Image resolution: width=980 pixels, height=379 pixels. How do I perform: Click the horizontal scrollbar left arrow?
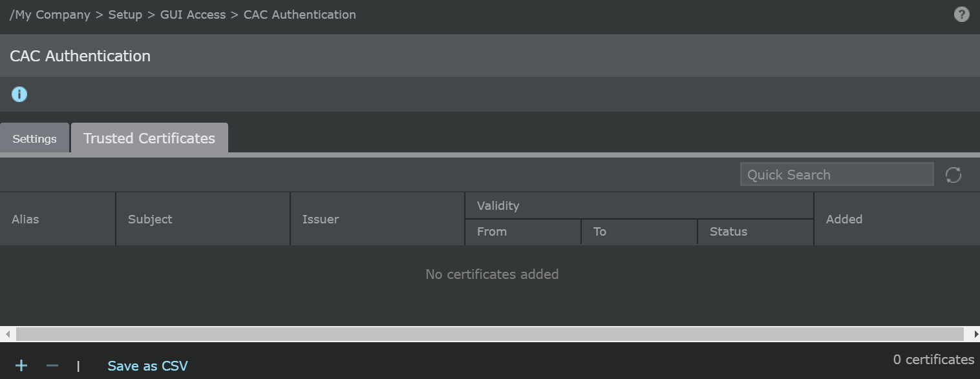click(7, 334)
